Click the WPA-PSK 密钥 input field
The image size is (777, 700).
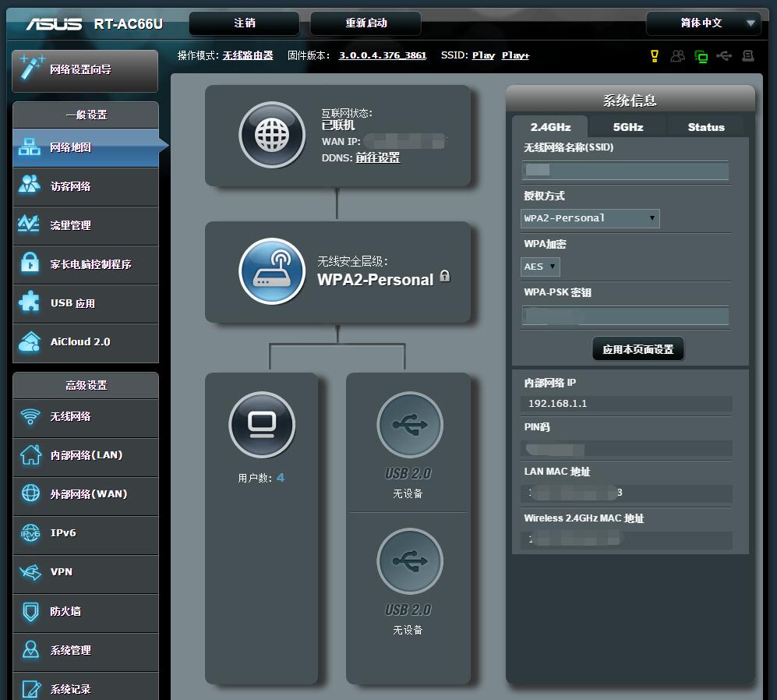pyautogui.click(x=626, y=315)
